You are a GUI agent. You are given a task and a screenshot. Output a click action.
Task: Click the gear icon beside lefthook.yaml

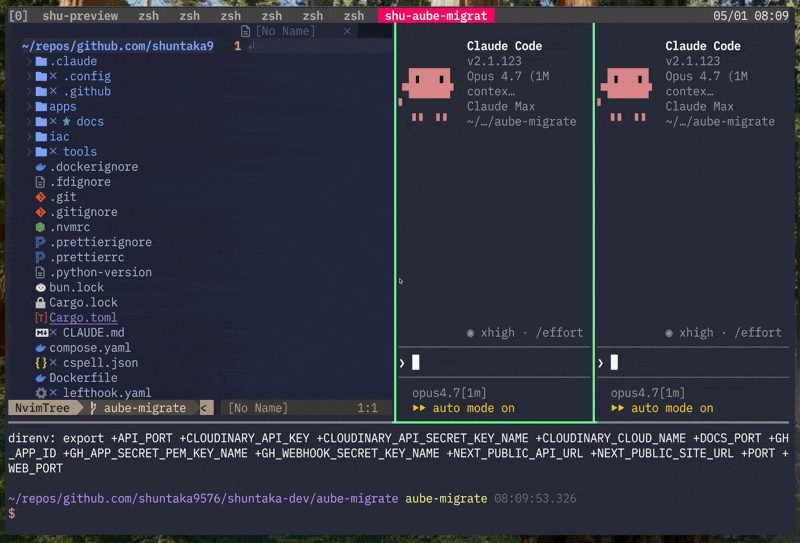[x=41, y=393]
